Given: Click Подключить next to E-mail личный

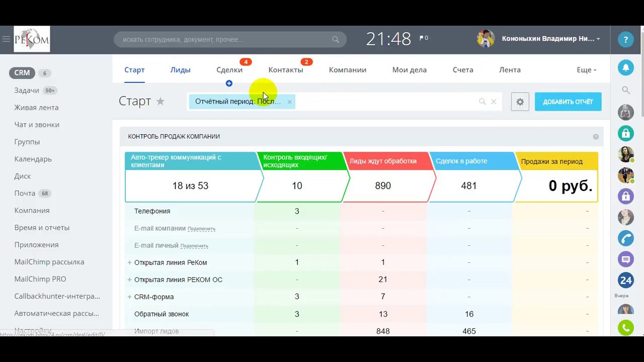Looking at the screenshot, I should (194, 246).
